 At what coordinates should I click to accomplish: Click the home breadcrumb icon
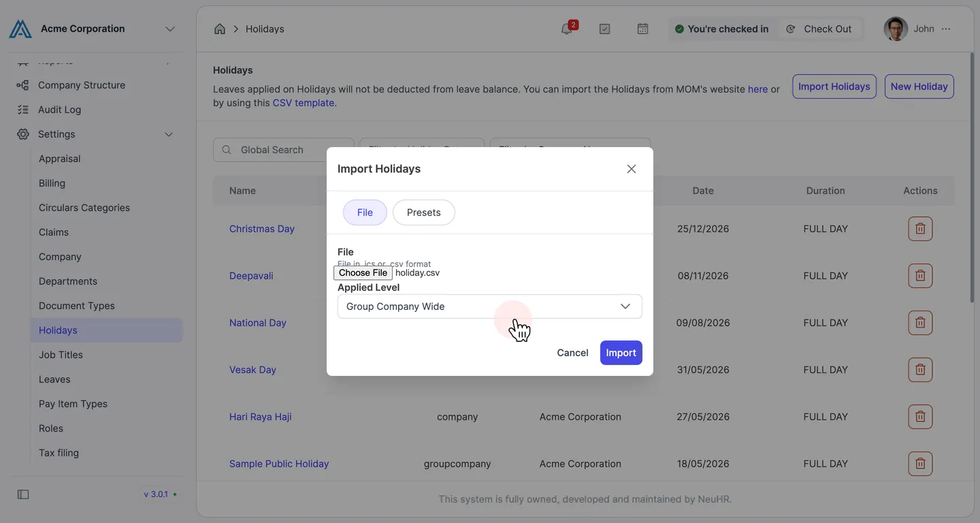[x=220, y=29]
